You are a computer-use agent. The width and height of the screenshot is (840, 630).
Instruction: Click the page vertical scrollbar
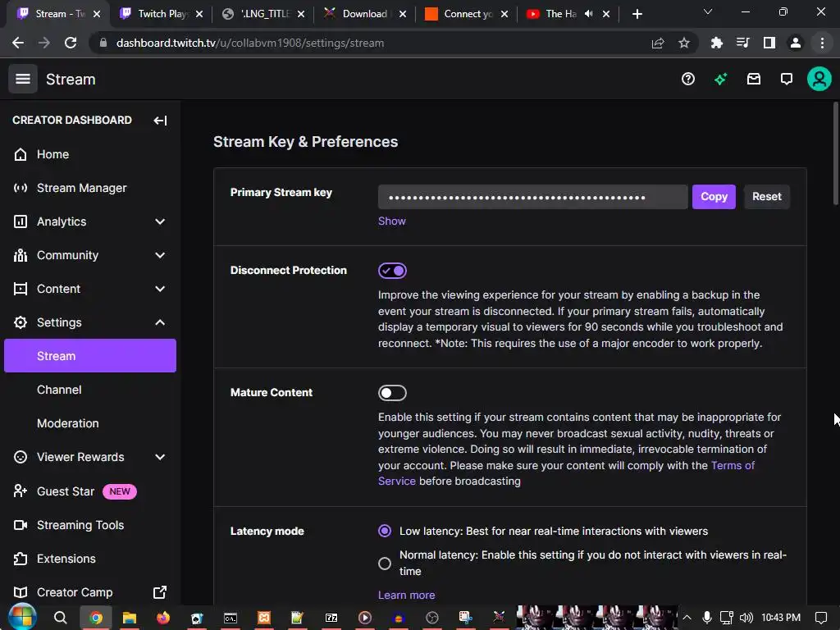click(x=835, y=153)
